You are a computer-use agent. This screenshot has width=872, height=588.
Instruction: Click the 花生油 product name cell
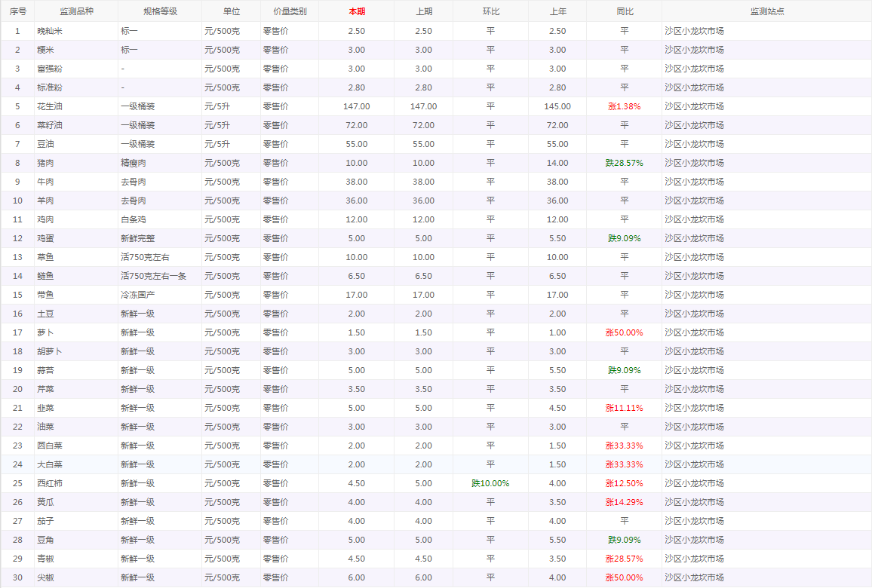coord(50,106)
